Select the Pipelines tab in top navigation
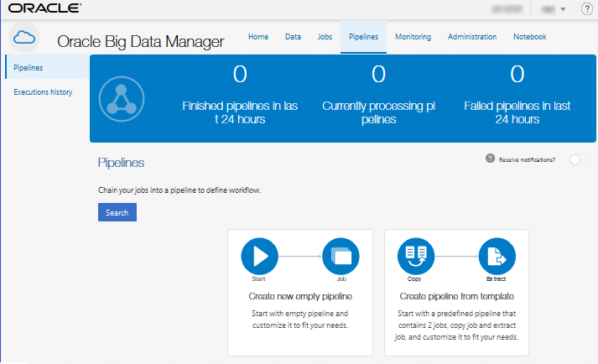The width and height of the screenshot is (598, 364). (363, 37)
